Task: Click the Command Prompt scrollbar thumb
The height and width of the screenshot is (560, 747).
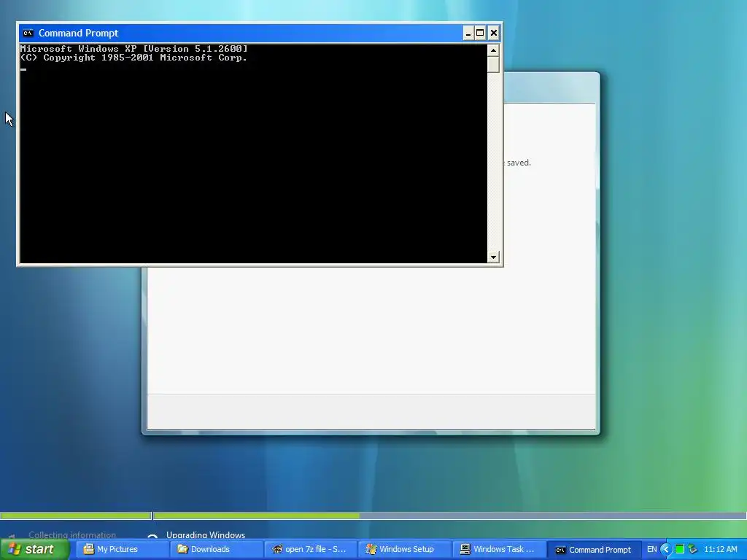Action: 493,64
